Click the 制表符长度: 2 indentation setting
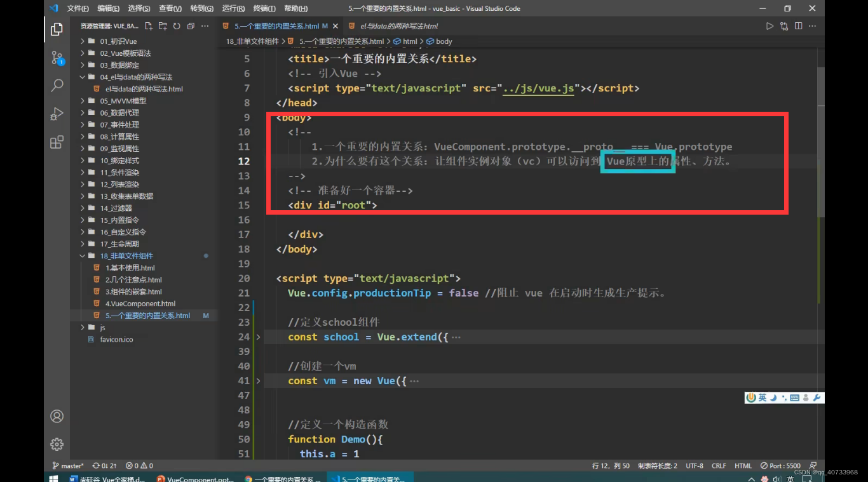Image resolution: width=868 pixels, height=482 pixels. 658,465
